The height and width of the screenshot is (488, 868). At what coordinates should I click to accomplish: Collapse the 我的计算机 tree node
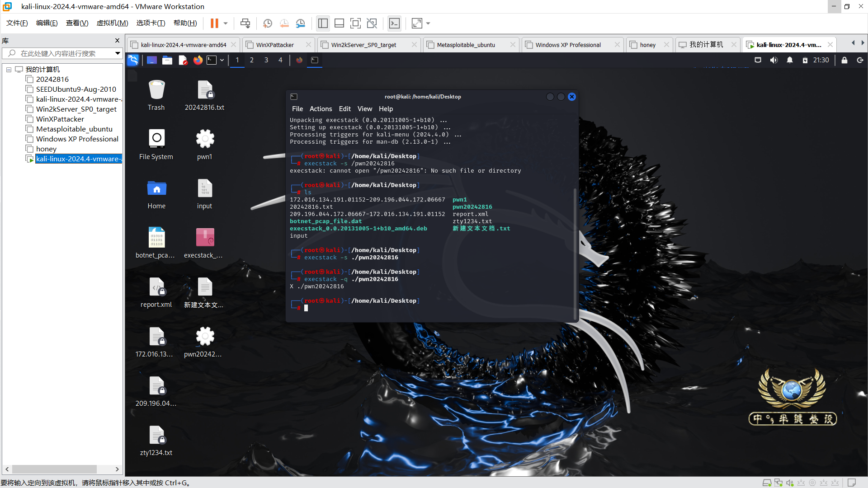point(9,70)
